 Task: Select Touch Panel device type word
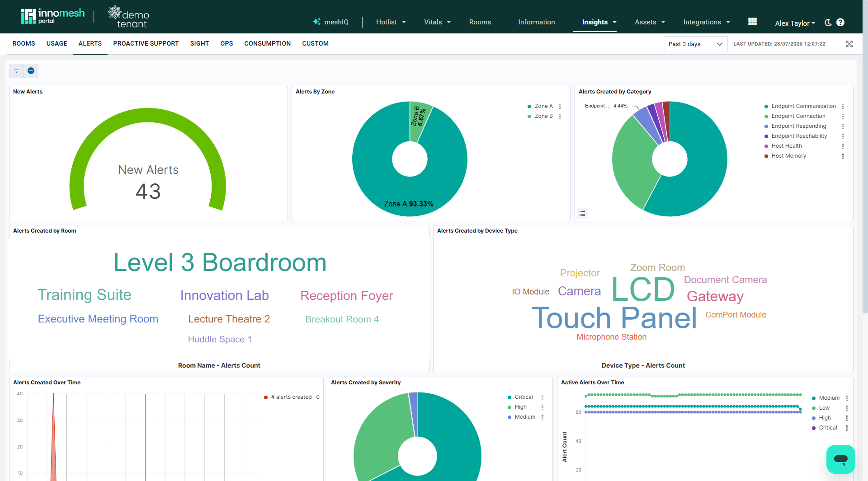coord(614,318)
